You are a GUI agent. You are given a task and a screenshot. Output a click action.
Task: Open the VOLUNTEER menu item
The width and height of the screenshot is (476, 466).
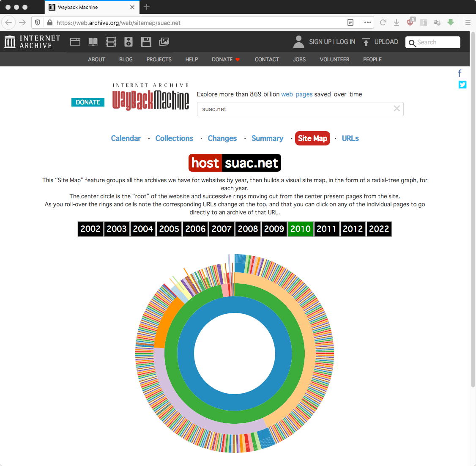click(334, 59)
